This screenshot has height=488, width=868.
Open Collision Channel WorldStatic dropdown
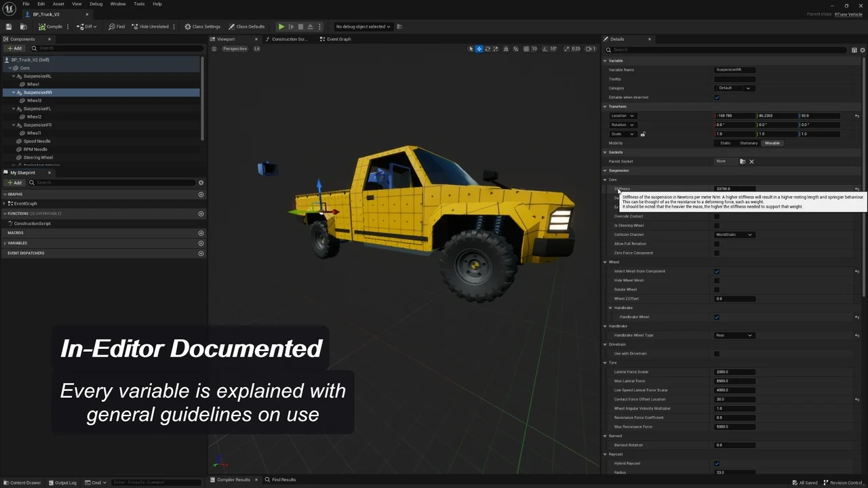734,235
